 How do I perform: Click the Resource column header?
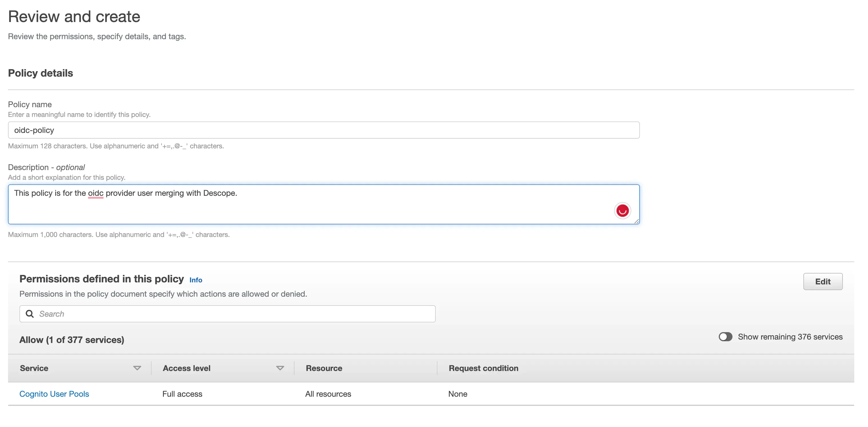[x=324, y=368]
